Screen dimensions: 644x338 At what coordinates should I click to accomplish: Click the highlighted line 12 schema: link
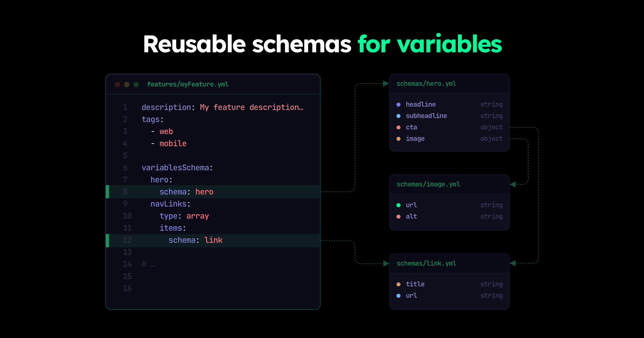point(195,240)
